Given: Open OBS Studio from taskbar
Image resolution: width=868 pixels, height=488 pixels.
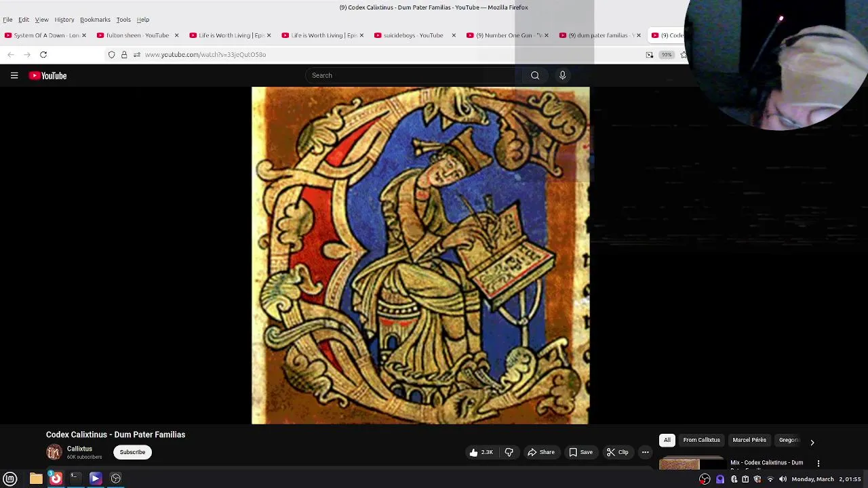Looking at the screenshot, I should point(116,479).
